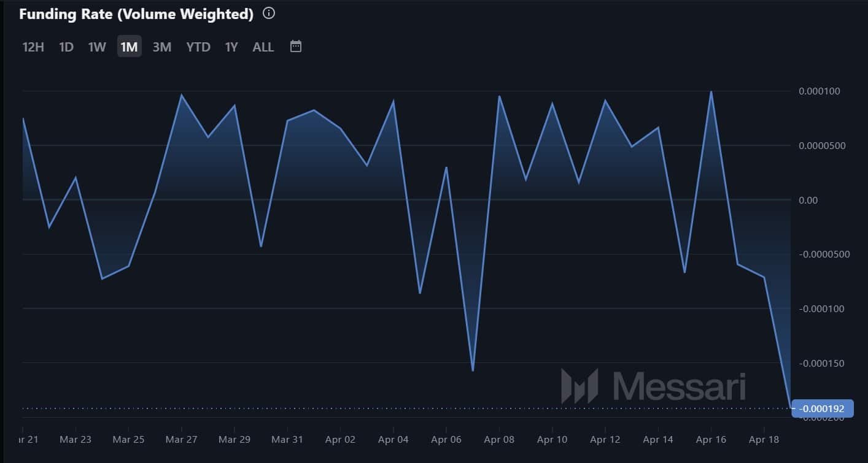The image size is (868, 463).
Task: Show ALL historical data
Action: pyautogui.click(x=263, y=47)
